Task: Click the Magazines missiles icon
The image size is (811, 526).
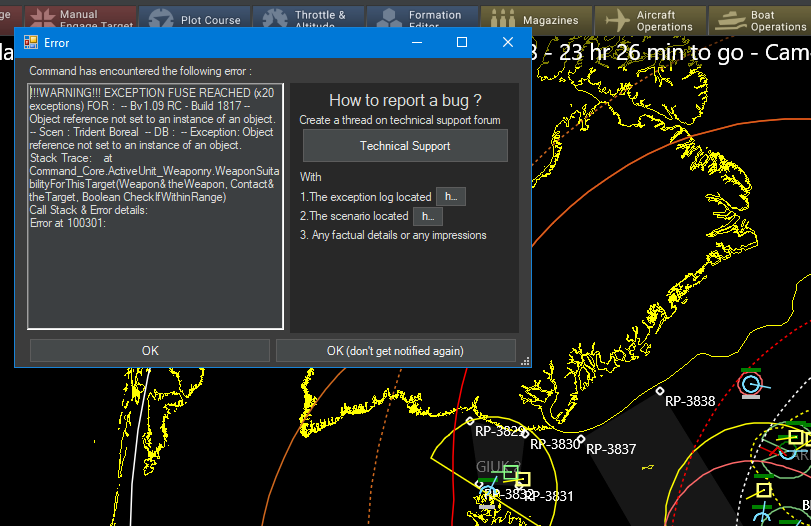Action: (502, 19)
